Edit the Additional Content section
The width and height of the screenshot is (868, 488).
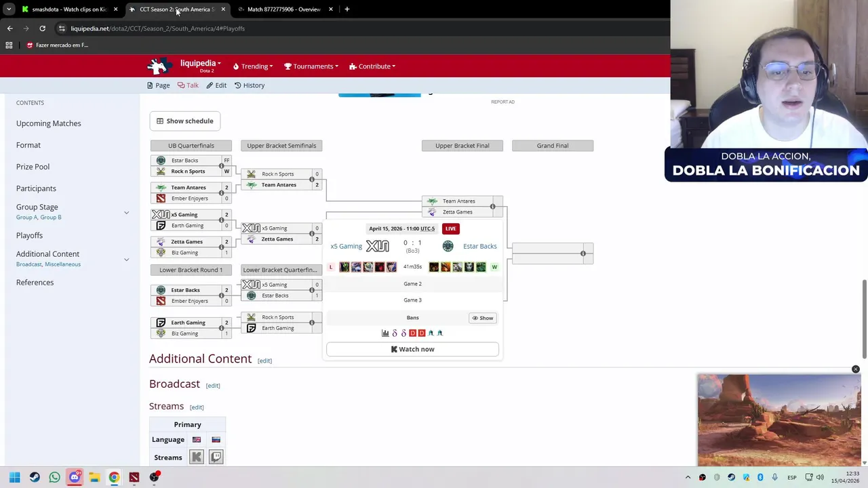264,361
